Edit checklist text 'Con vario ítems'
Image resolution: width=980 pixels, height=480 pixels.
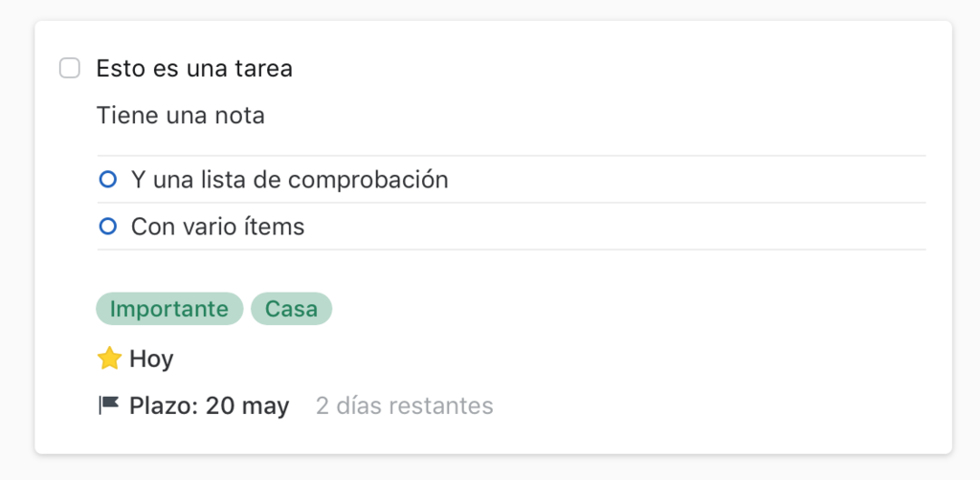click(x=217, y=227)
